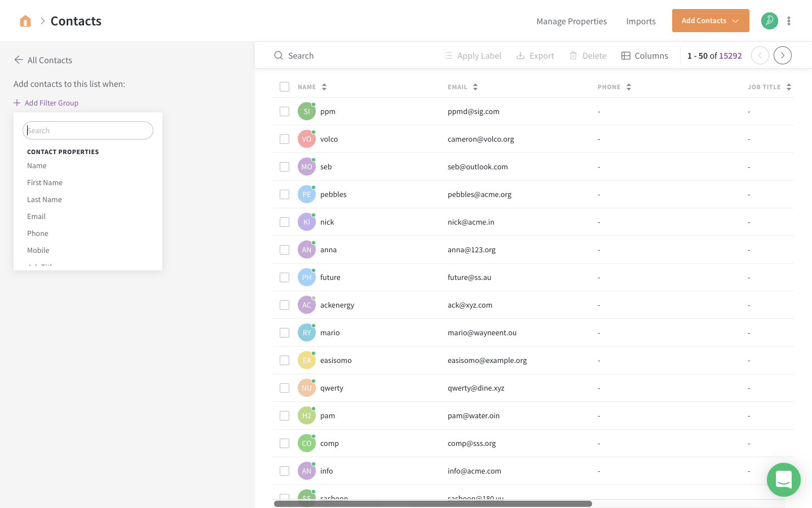This screenshot has height=508, width=812.
Task: Click Add Filter Group
Action: point(46,103)
